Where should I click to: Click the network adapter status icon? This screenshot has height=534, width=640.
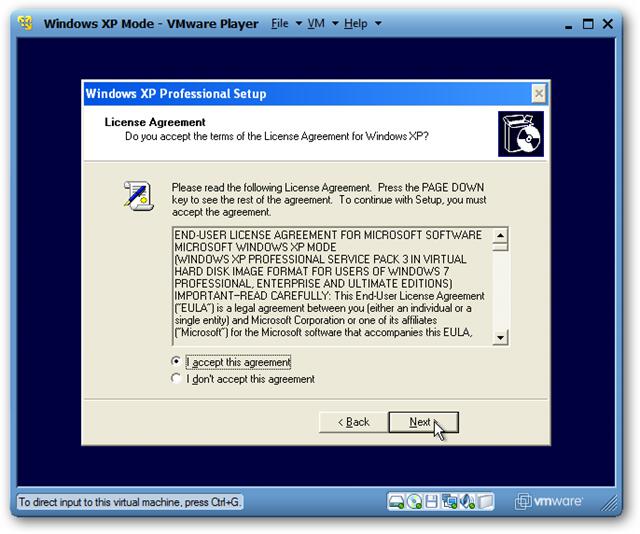point(449,501)
